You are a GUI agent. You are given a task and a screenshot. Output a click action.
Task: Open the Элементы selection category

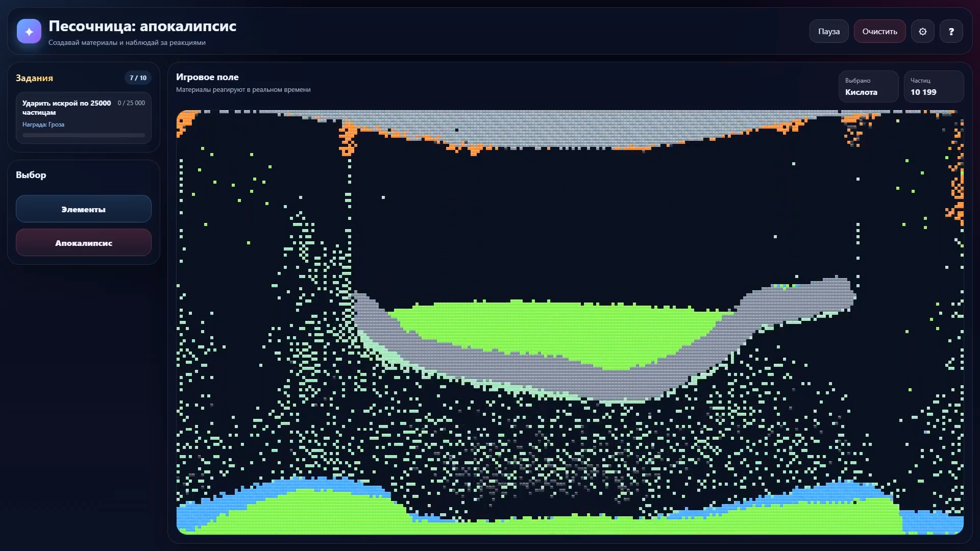(x=84, y=209)
